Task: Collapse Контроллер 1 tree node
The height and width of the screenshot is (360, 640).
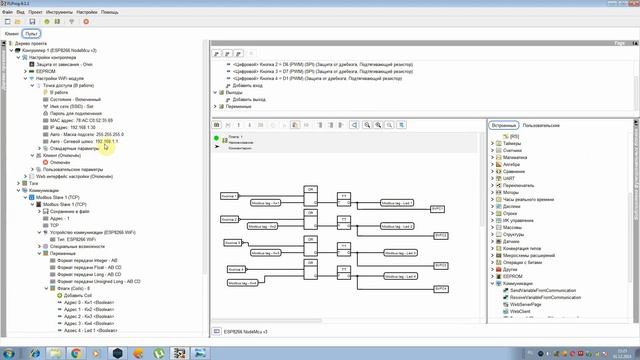Action: tap(11, 51)
